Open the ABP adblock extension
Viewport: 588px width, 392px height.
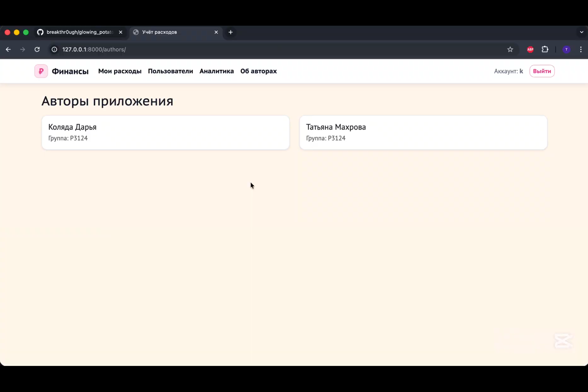[x=530, y=50]
